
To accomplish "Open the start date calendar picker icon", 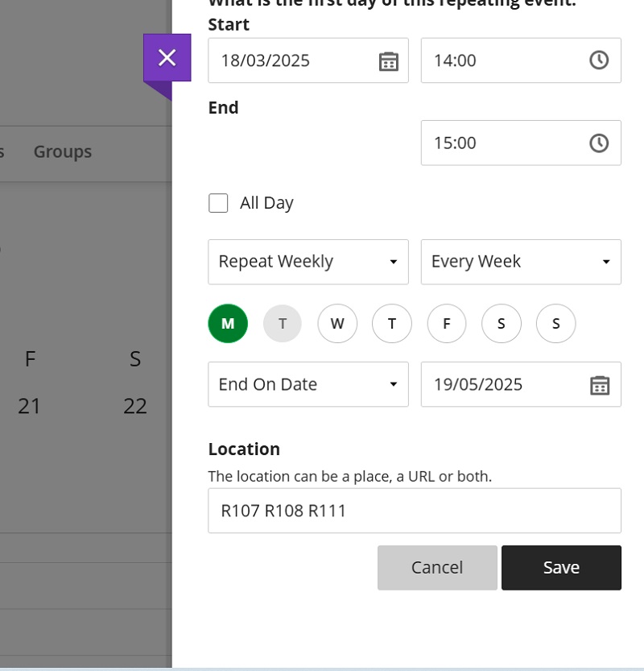I will click(389, 61).
